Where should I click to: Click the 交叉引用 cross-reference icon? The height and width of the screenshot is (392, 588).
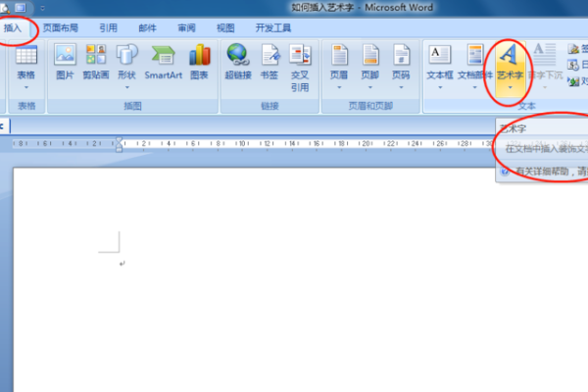pyautogui.click(x=300, y=55)
